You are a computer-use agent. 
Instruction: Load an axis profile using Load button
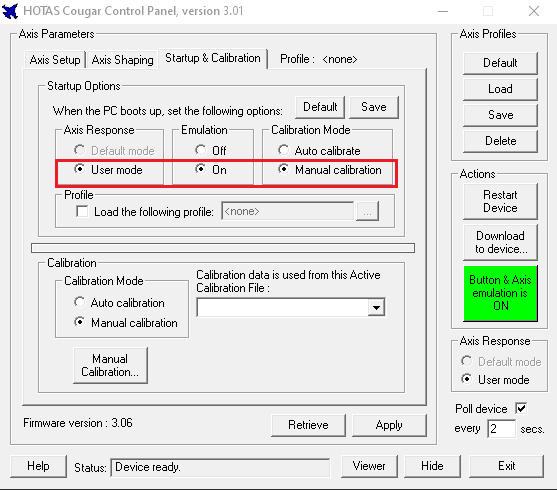[x=500, y=89]
